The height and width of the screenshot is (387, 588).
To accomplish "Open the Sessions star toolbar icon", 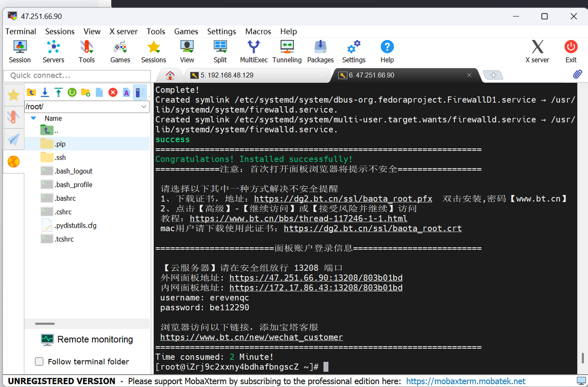I will [x=153, y=51].
